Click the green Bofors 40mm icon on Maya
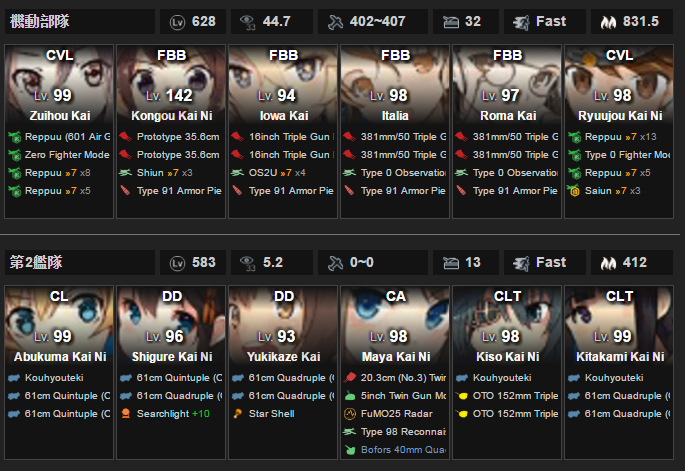The width and height of the screenshot is (685, 471). click(x=350, y=450)
